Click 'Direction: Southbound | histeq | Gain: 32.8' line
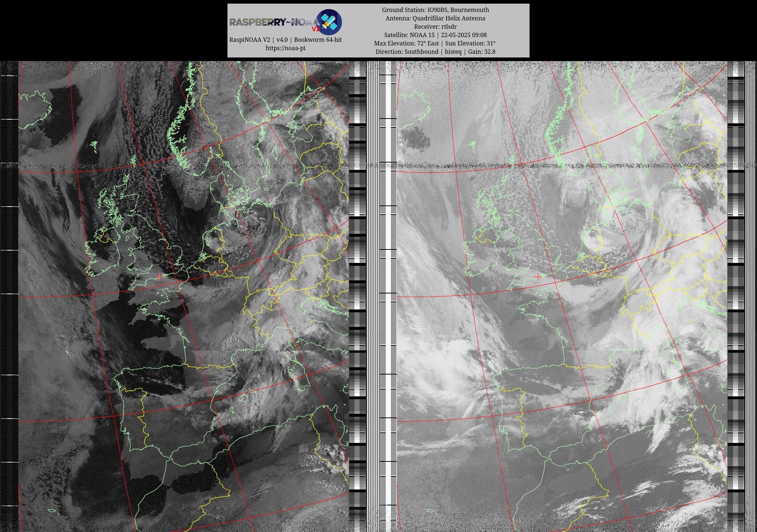 click(x=435, y=52)
